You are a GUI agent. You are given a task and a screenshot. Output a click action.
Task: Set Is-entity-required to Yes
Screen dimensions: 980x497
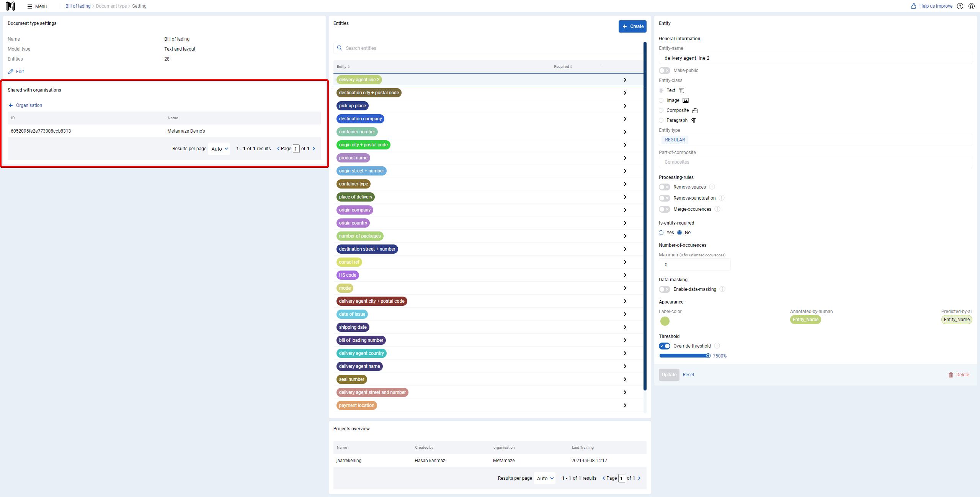[661, 233]
